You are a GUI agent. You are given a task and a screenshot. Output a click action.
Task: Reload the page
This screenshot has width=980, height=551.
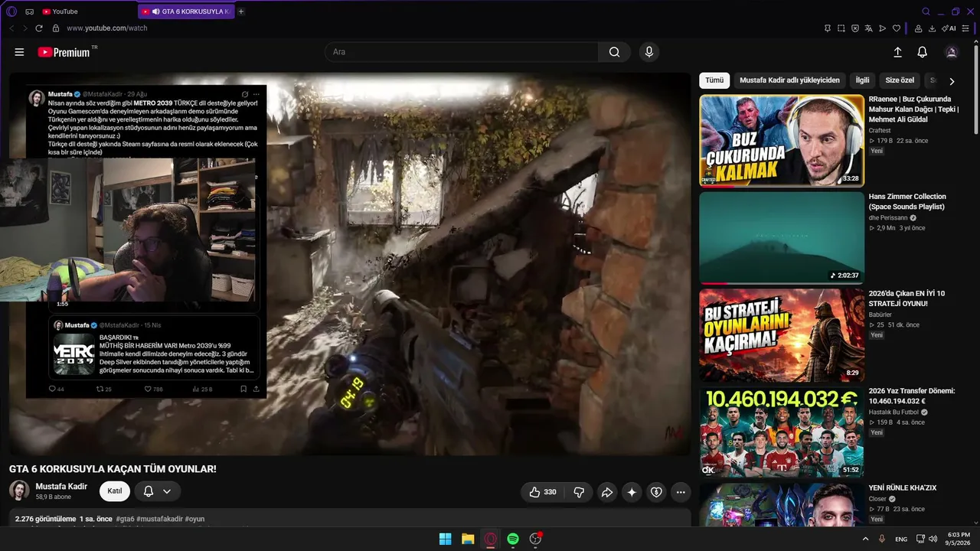tap(39, 28)
